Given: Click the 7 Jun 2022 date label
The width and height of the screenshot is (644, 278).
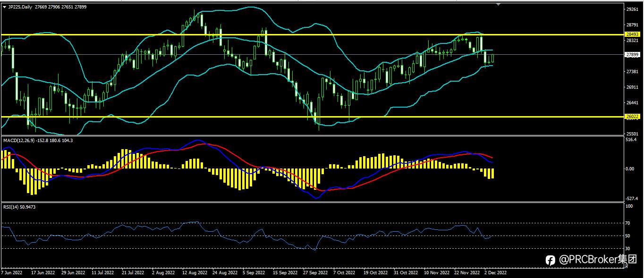Looking at the screenshot, I should (x=12, y=272).
